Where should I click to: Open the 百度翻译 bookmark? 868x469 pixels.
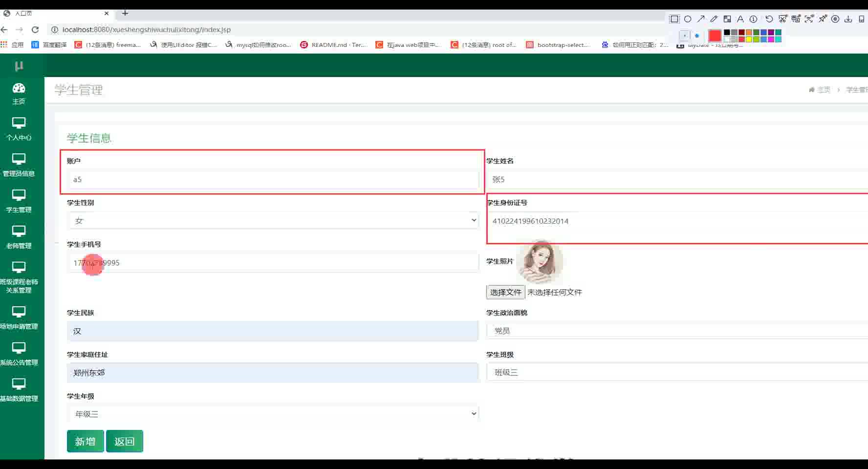pyautogui.click(x=49, y=44)
